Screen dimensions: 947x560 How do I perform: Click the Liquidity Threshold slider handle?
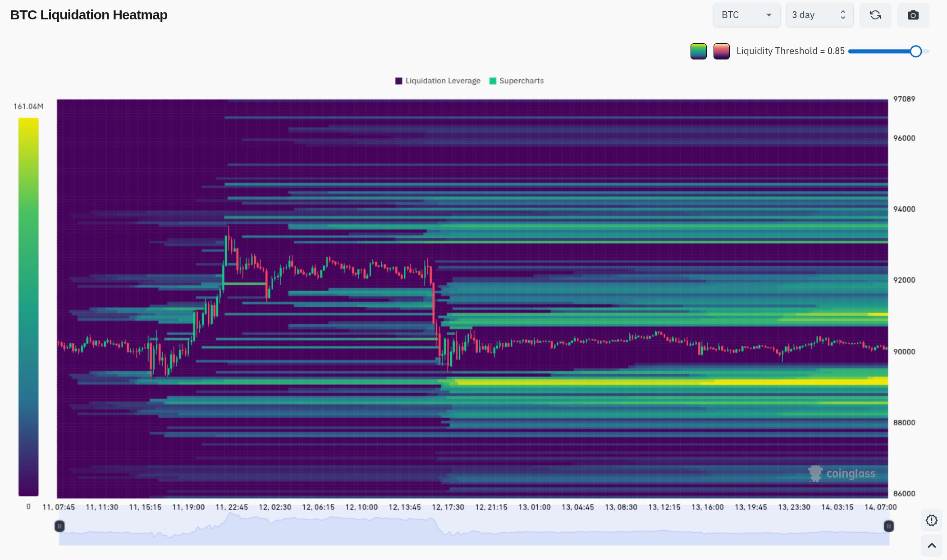pyautogui.click(x=915, y=51)
